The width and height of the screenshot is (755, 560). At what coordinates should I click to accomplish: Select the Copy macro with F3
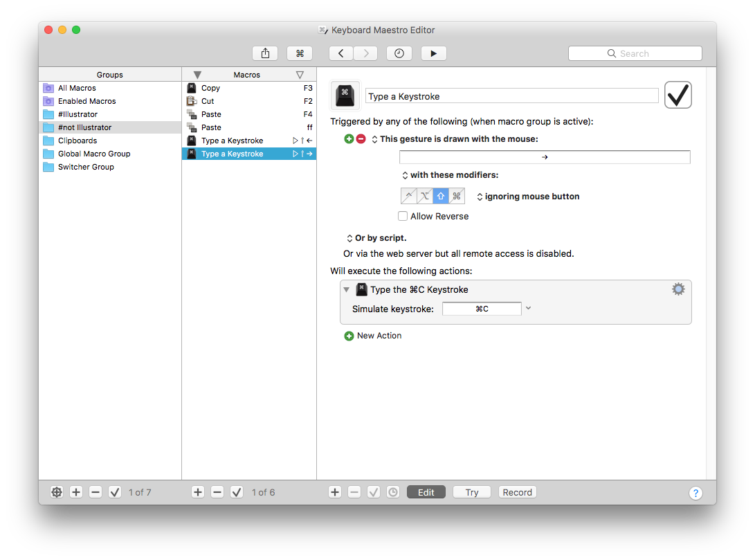[249, 88]
